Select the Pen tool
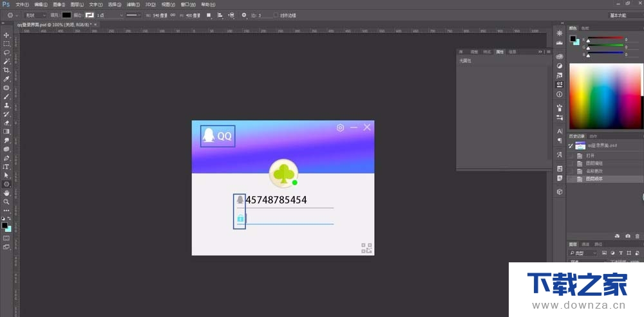 (x=6, y=158)
